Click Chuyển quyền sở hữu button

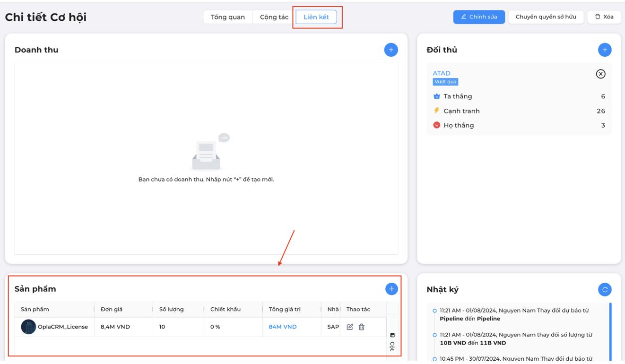546,17
